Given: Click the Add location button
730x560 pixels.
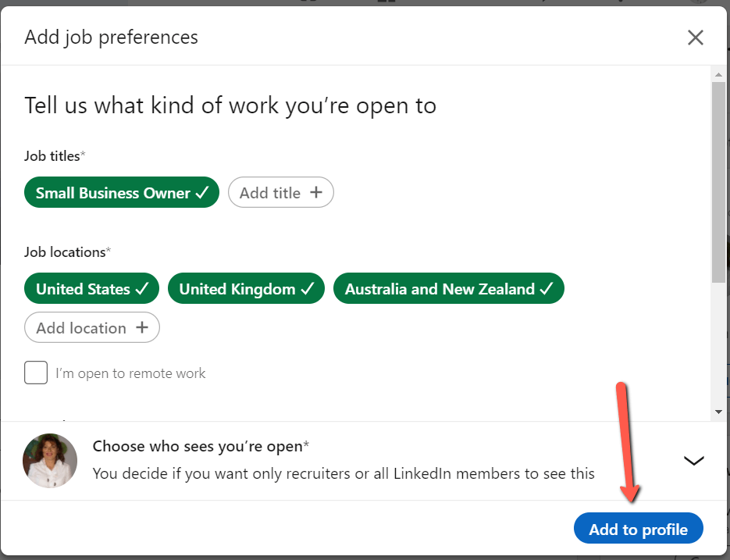Looking at the screenshot, I should point(91,327).
